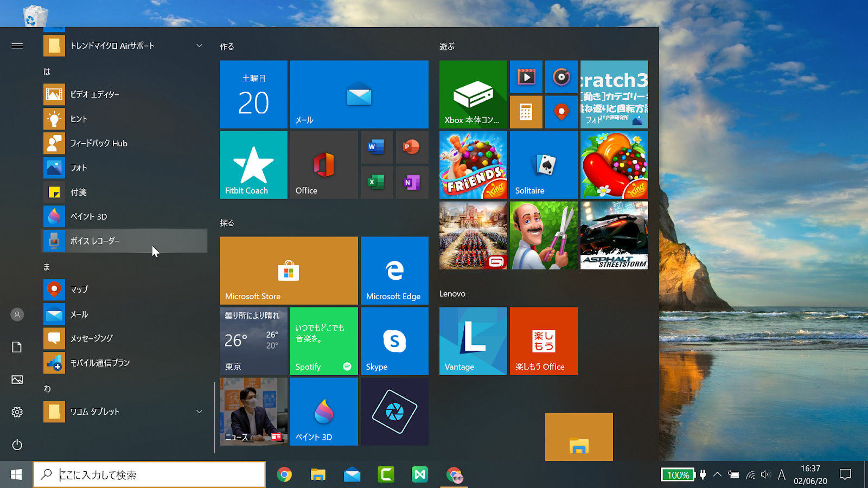Open Pictures from the Start sidebar
This screenshot has height=488, width=868.
(x=17, y=380)
